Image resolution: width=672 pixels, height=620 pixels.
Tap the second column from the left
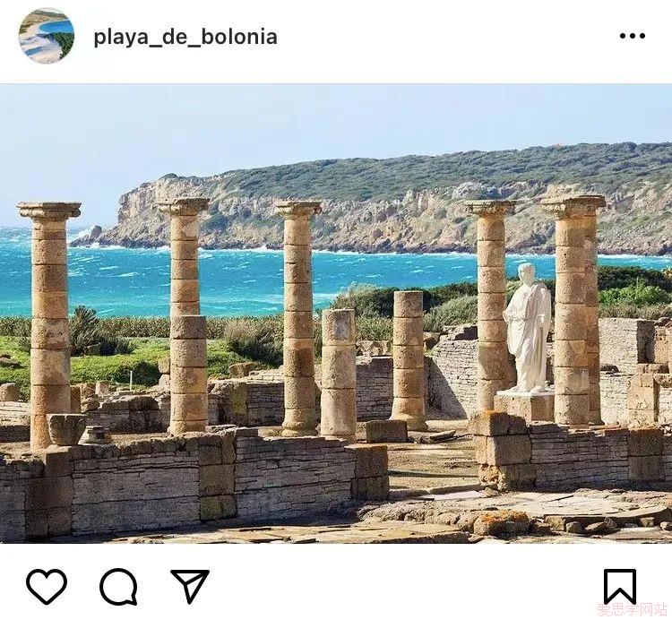(x=185, y=316)
